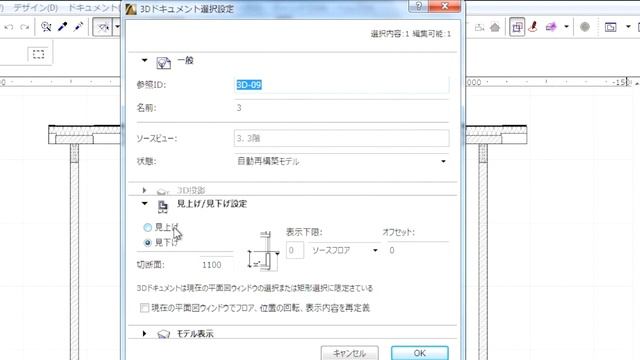
Task: Click the undo arrow in toolbar
Action: 9,27
